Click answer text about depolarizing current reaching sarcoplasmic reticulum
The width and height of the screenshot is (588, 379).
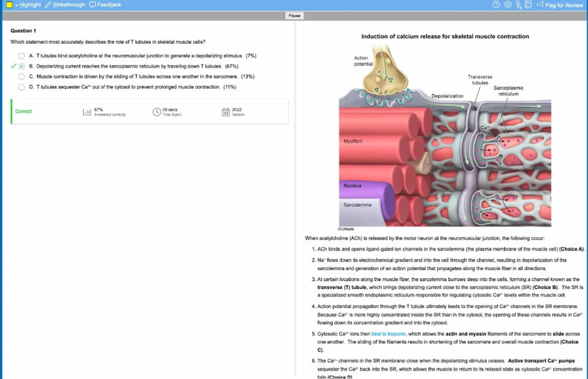[129, 66]
